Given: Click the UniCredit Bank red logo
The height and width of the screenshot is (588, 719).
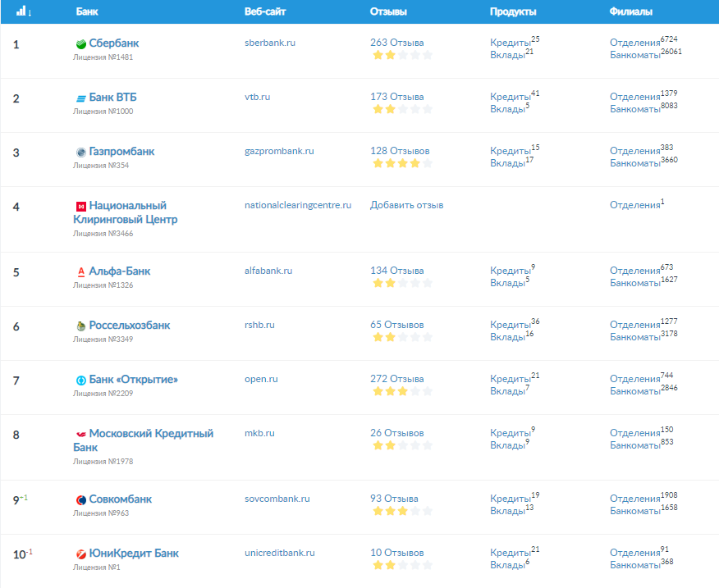Looking at the screenshot, I should tap(81, 554).
